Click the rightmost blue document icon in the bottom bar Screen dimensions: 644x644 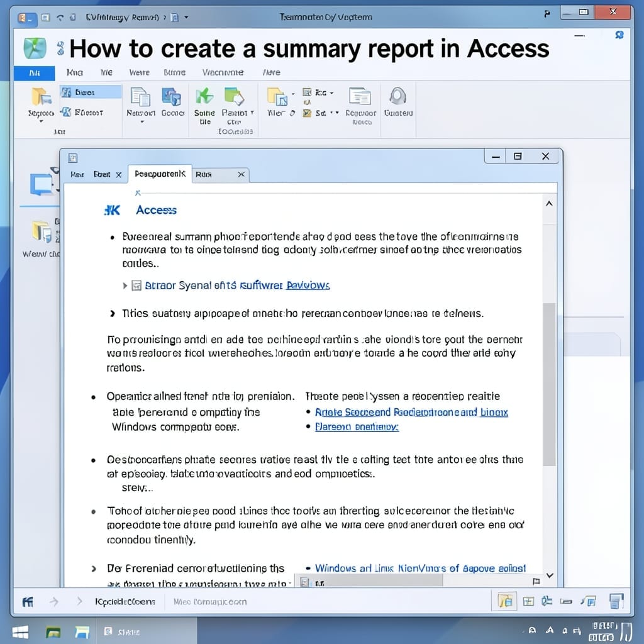click(x=616, y=601)
